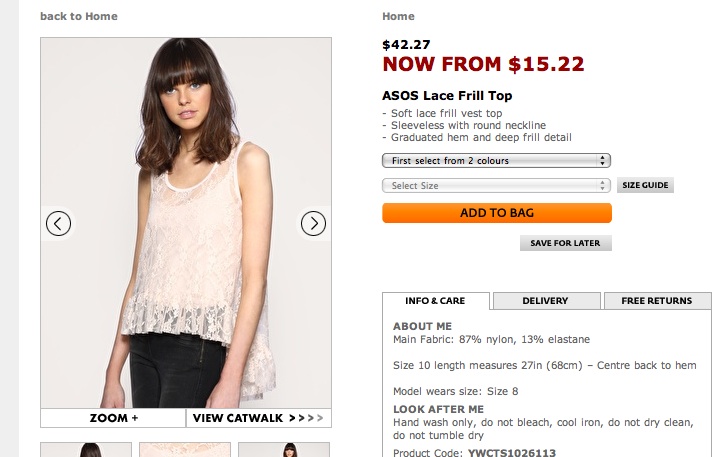This screenshot has width=721, height=457.
Task: Open the colour selection dropdown
Action: pyautogui.click(x=496, y=160)
